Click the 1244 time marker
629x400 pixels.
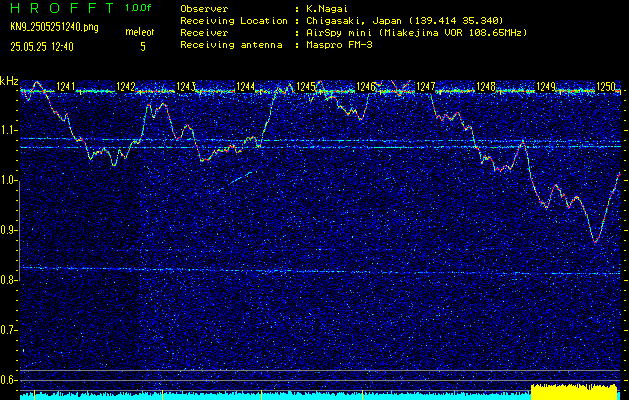click(x=246, y=86)
